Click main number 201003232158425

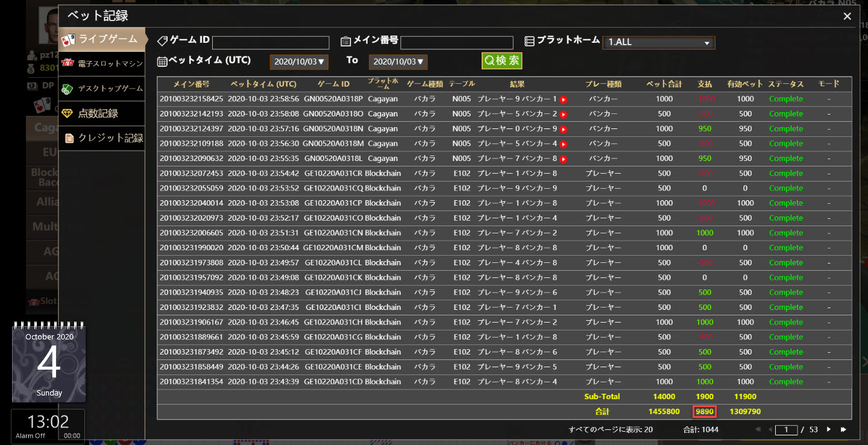coord(191,99)
